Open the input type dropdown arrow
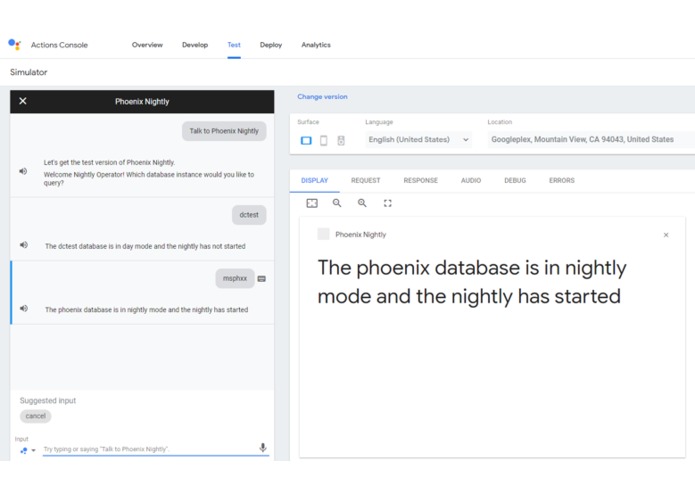This screenshot has height=494, width=695. (33, 451)
